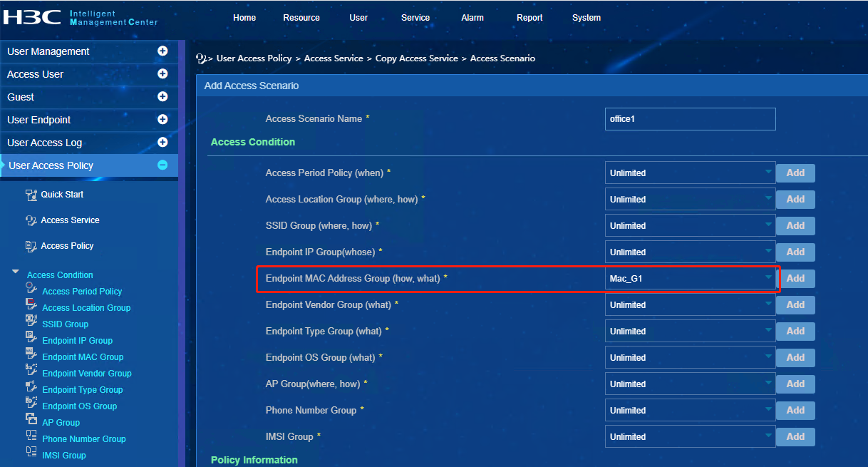Open the Alarm menu

click(x=472, y=18)
